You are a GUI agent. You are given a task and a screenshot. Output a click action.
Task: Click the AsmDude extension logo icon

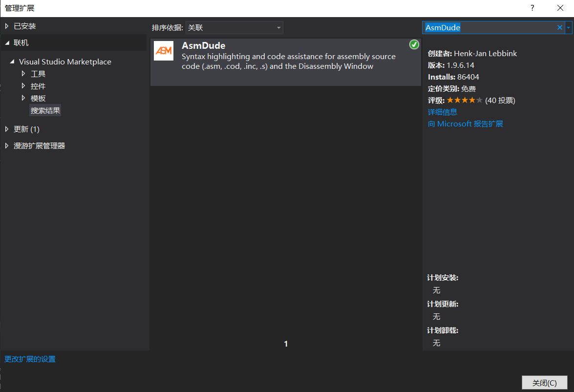pyautogui.click(x=163, y=50)
